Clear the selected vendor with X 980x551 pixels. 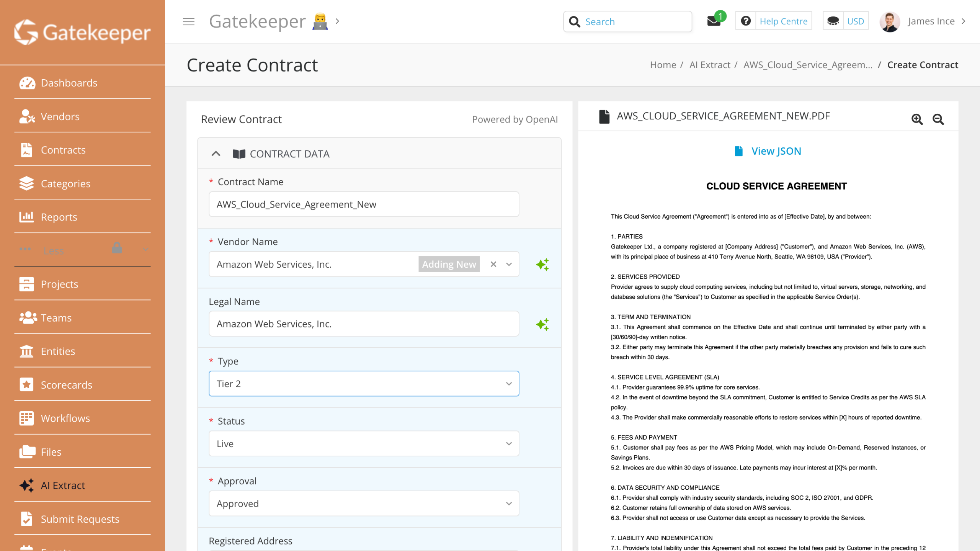click(493, 264)
